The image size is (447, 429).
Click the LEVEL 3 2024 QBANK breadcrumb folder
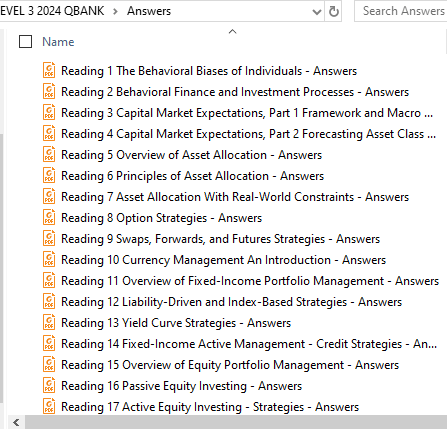(x=52, y=11)
